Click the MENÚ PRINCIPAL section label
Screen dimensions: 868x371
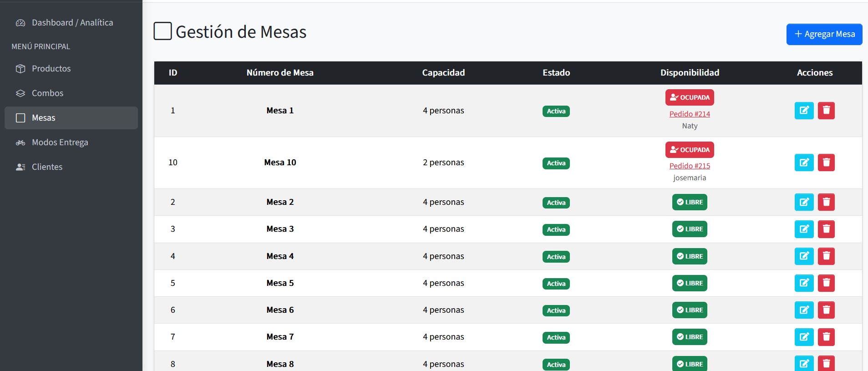tap(41, 46)
